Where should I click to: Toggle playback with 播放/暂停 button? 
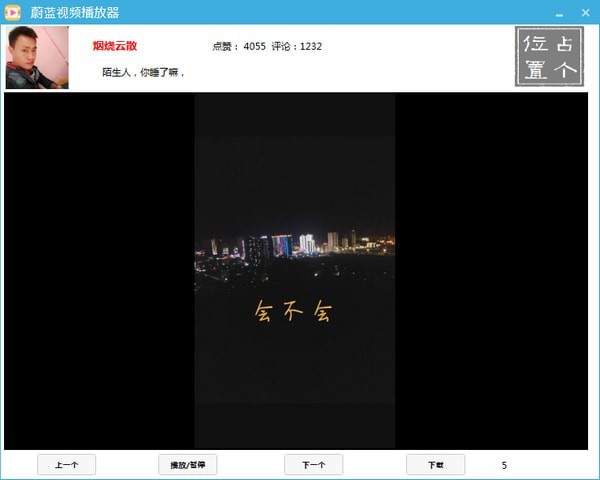point(187,465)
